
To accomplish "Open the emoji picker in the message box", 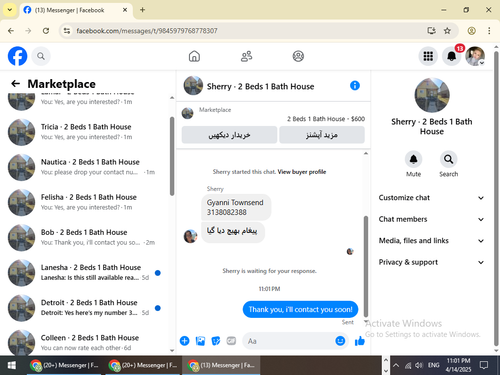I will [x=340, y=341].
